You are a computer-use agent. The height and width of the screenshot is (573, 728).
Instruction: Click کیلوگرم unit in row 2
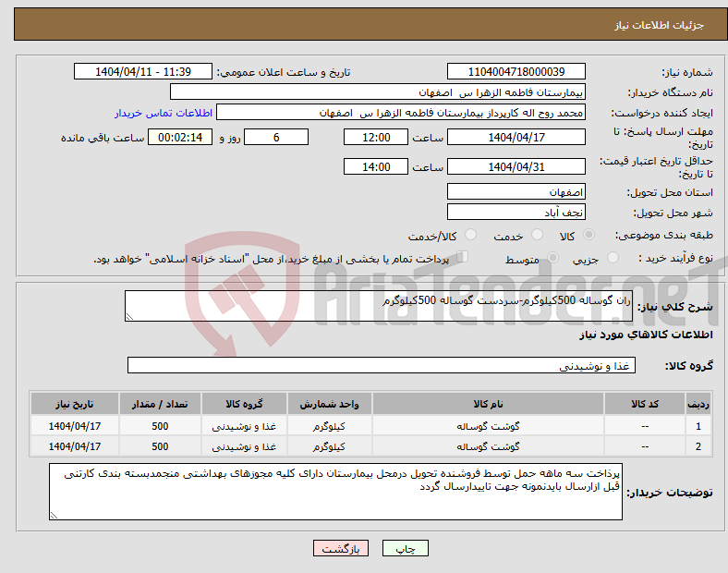click(x=329, y=446)
